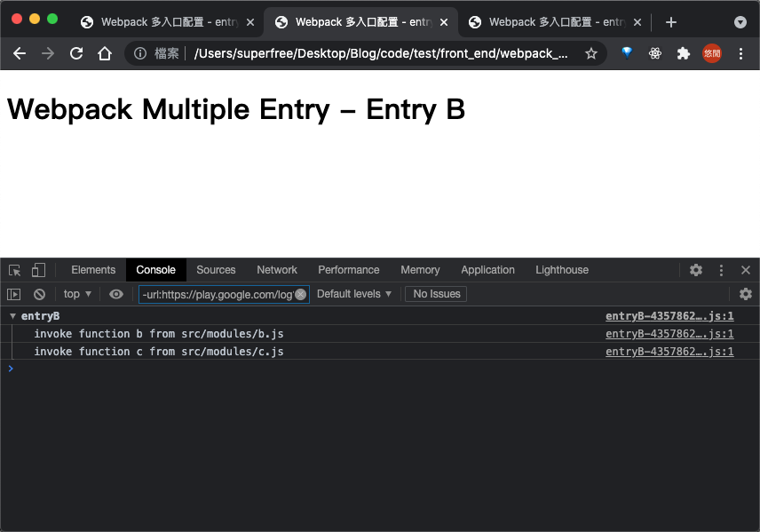Switch to the Sources panel
This screenshot has height=532, width=760.
(216, 269)
